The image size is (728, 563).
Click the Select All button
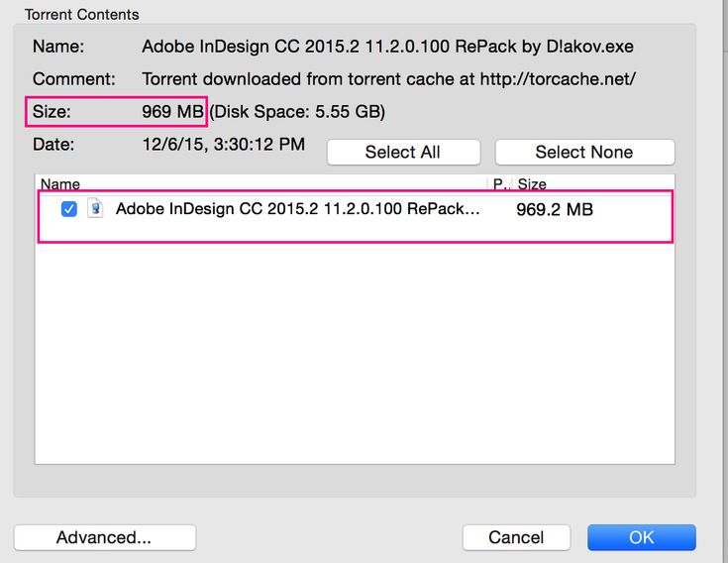(403, 152)
